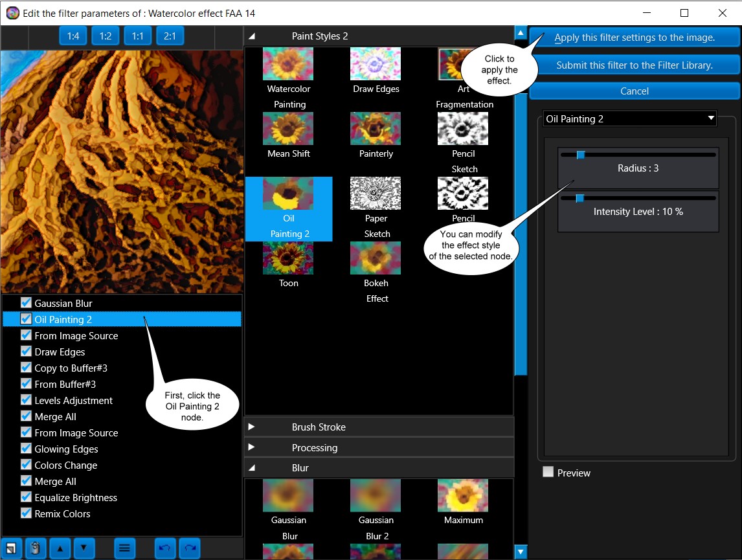The width and height of the screenshot is (742, 560).
Task: Select the Painterly effect thumbnail
Action: click(376, 129)
